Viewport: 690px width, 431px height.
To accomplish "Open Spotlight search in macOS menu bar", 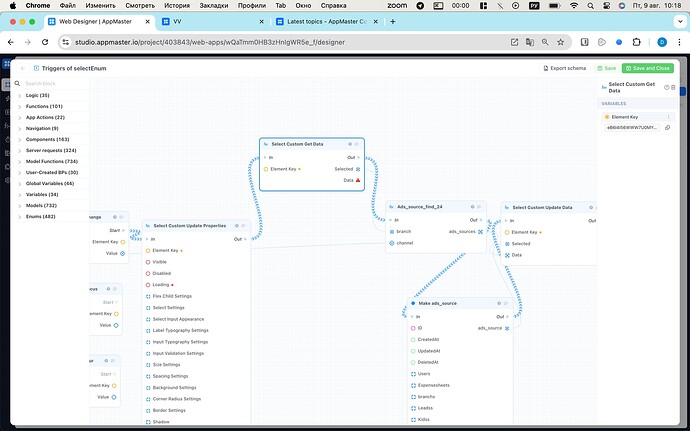I will pyautogui.click(x=591, y=6).
